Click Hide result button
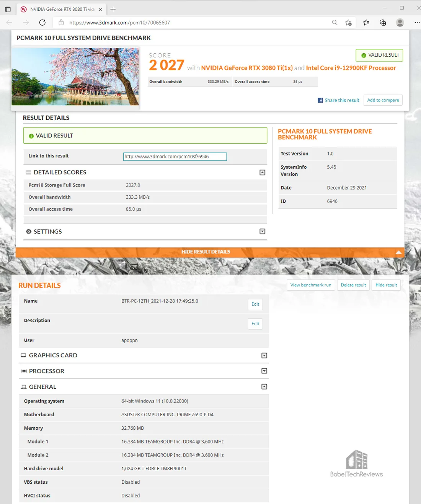 tap(386, 285)
